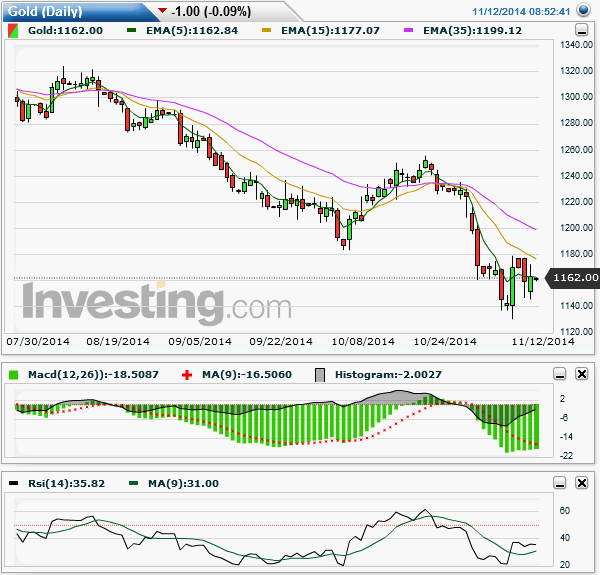Click the EMA(5):1162.84 legend text

point(192,31)
